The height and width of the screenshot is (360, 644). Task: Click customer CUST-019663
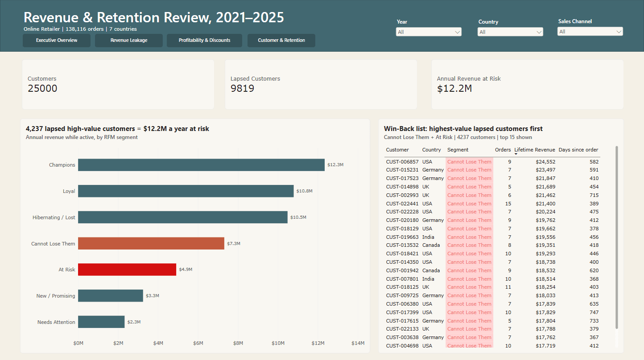pyautogui.click(x=402, y=237)
